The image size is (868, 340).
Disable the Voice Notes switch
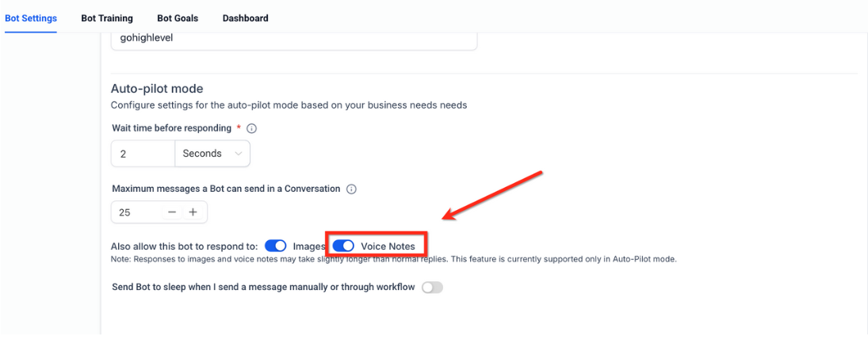[343, 246]
